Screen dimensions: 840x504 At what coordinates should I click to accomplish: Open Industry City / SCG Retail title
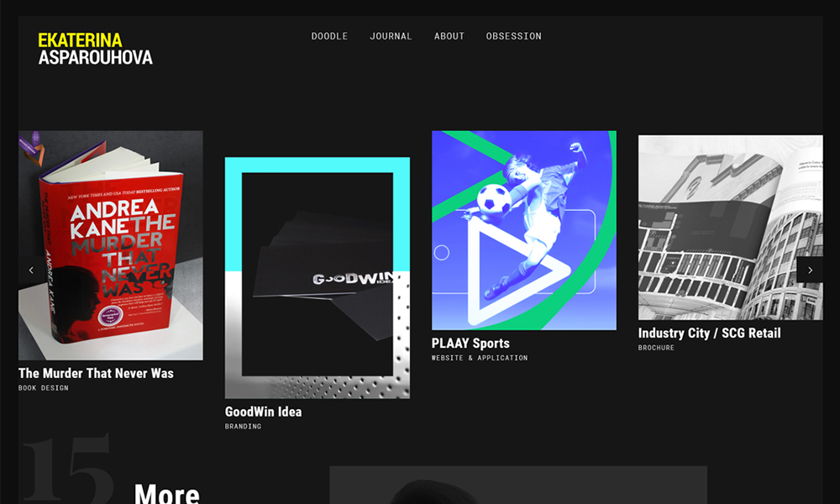click(x=709, y=333)
